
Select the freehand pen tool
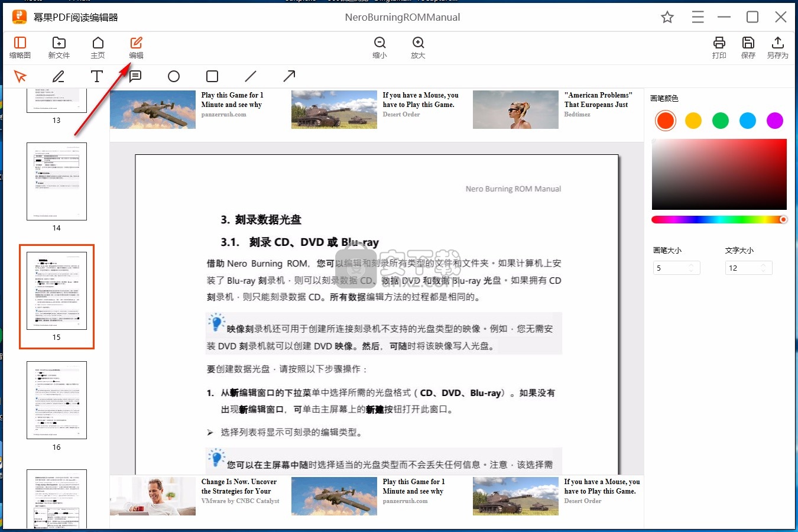click(x=59, y=76)
